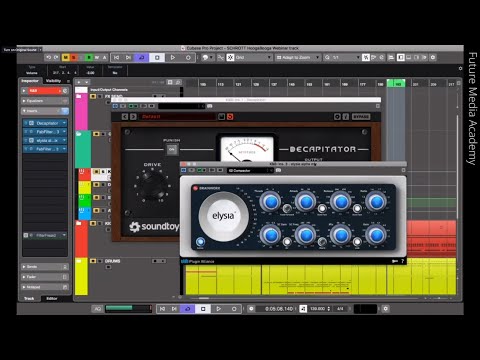Viewport: 480px width, 360px height.
Task: Deactivate all Solo states with red S
Action: click(74, 58)
